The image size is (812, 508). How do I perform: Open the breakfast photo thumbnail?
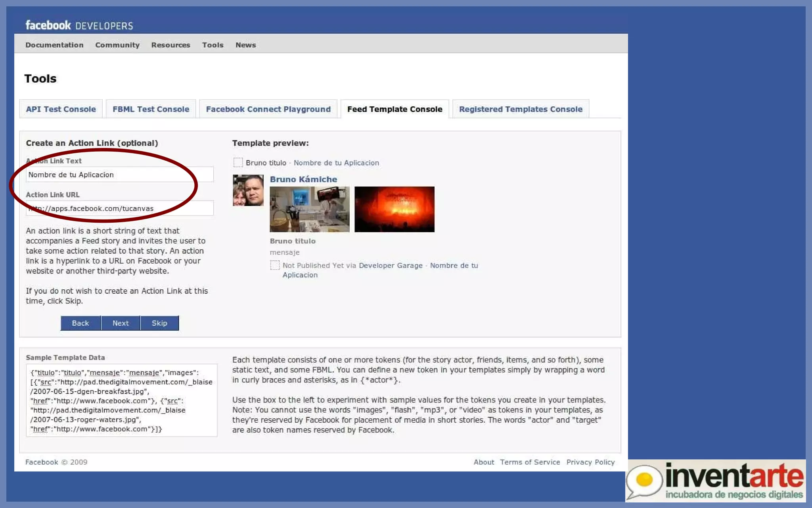tap(310, 209)
